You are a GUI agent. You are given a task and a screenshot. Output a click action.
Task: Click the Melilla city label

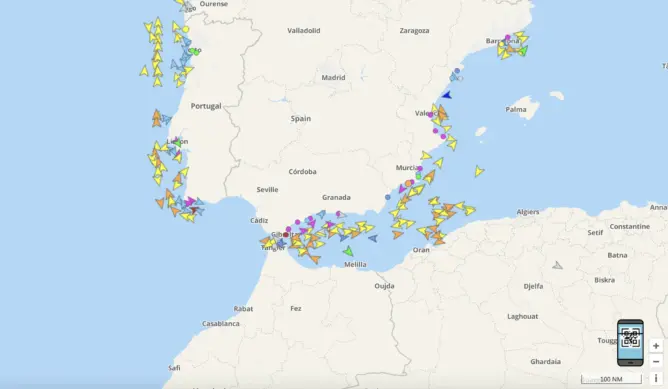(355, 265)
